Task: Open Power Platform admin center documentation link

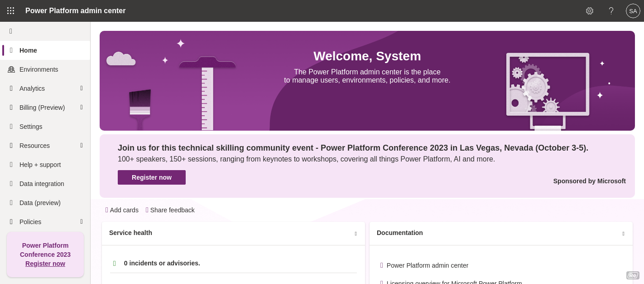Action: tap(427, 265)
